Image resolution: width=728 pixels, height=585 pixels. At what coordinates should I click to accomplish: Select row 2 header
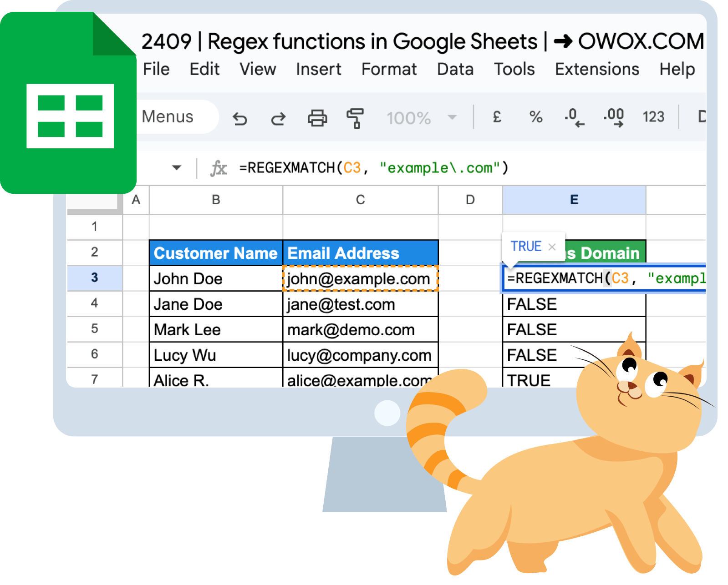[94, 252]
